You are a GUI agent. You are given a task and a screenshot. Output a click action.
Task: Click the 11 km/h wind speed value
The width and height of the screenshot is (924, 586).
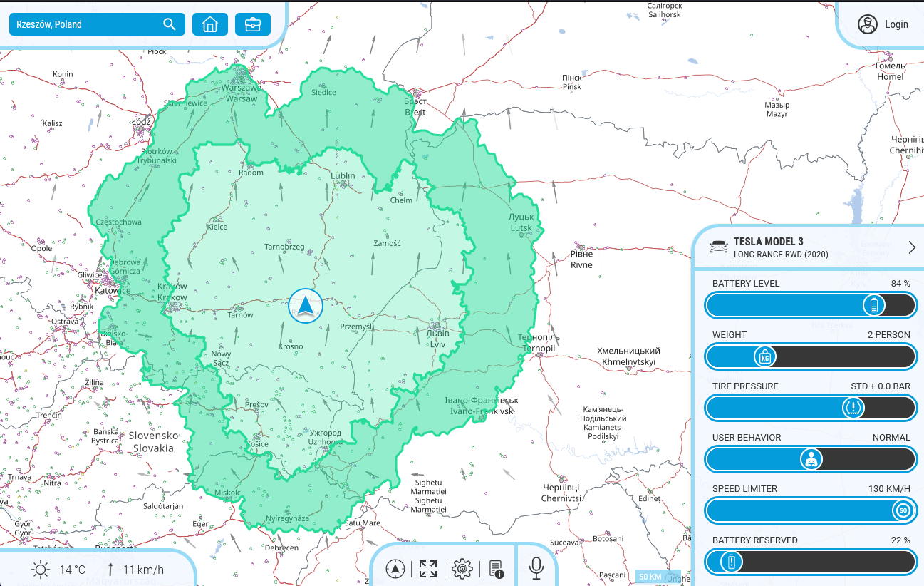point(143,570)
